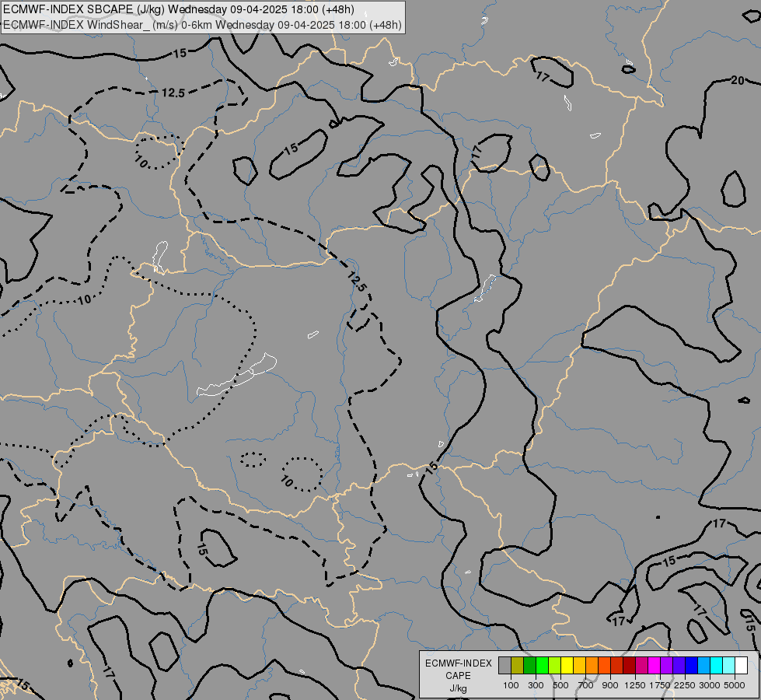Click the J/kg unit in the legend
The width and height of the screenshot is (761, 700).
[x=458, y=688]
